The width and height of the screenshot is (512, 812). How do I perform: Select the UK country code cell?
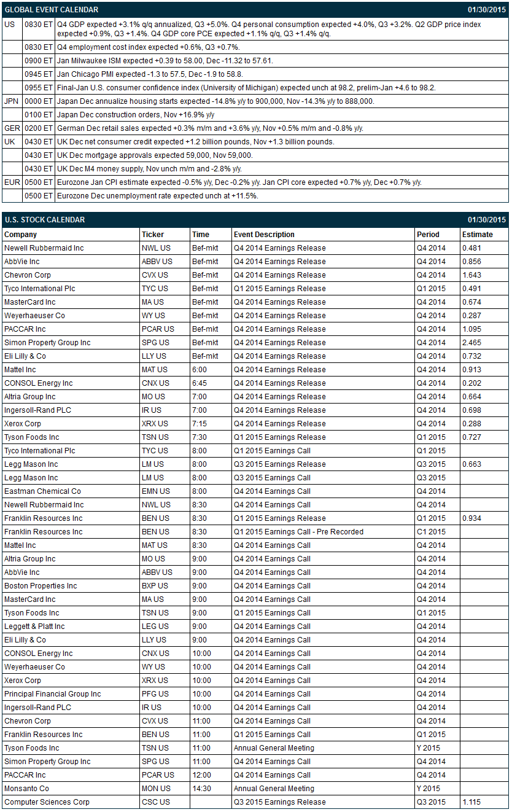(x=12, y=142)
